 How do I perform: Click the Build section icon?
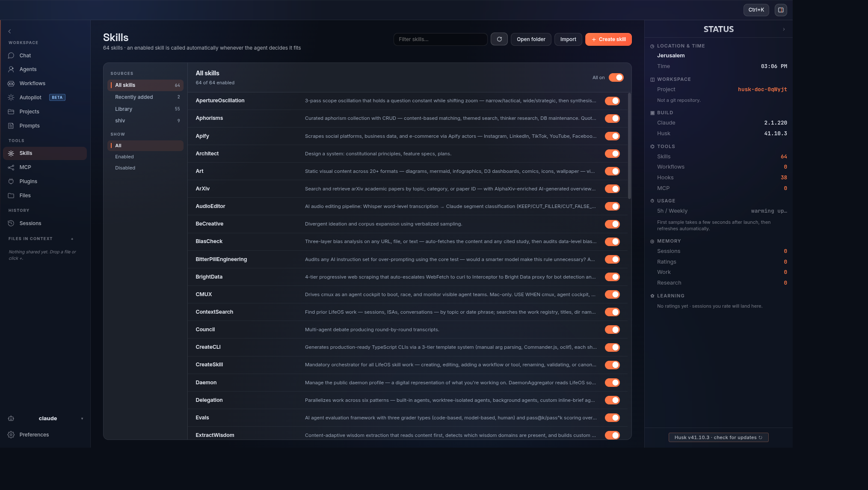pos(652,113)
